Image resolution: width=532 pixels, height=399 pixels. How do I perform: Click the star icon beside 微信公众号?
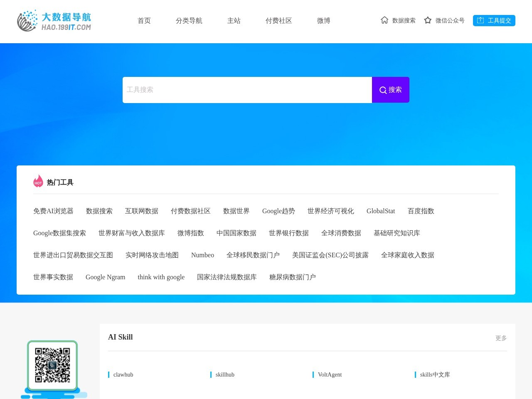[x=428, y=20]
